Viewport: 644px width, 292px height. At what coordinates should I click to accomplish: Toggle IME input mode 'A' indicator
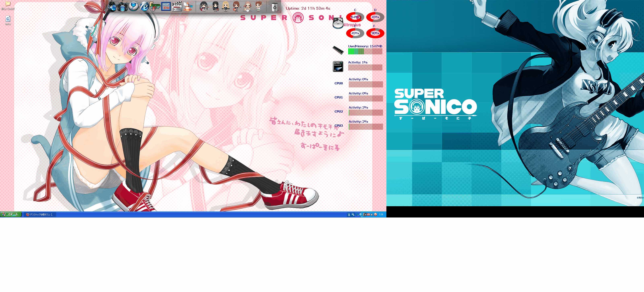(349, 214)
